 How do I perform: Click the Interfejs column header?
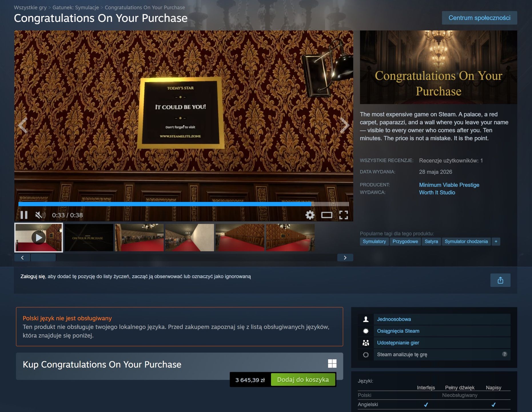426,388
